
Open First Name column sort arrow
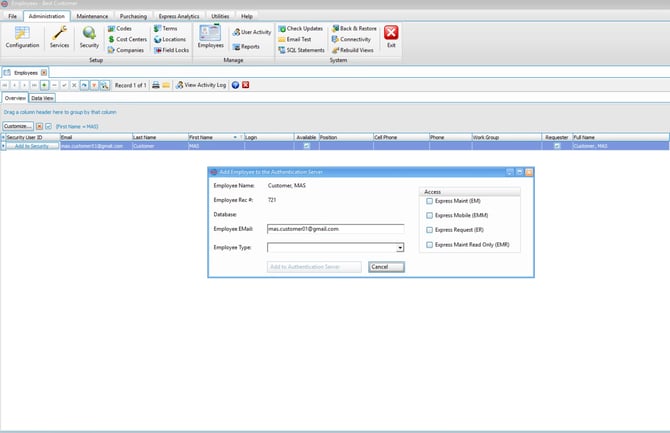[x=237, y=136]
